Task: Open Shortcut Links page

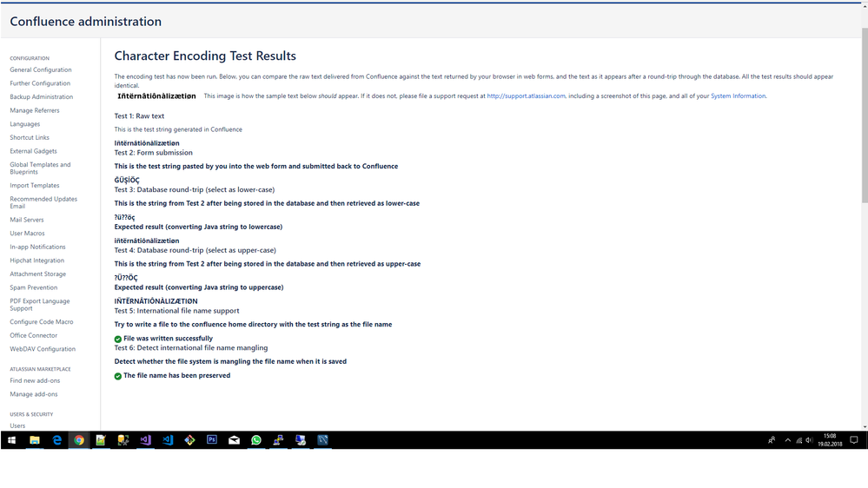Action: pyautogui.click(x=30, y=138)
